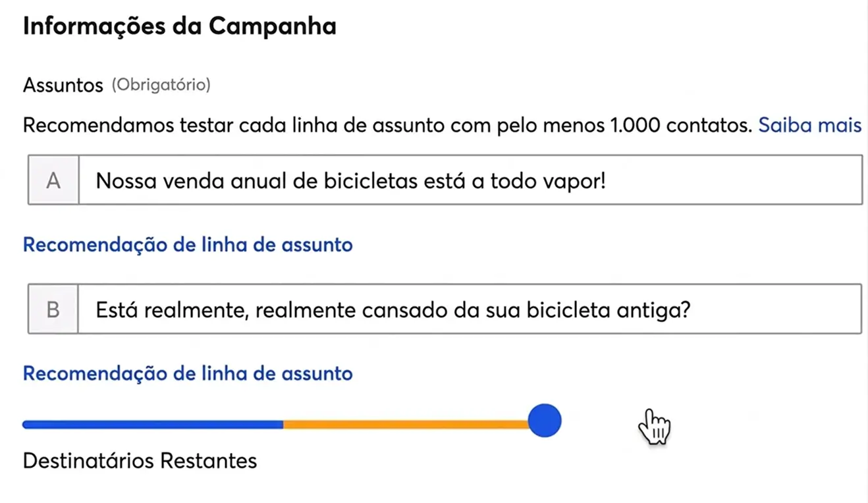868x503 pixels.
Task: Click the Assuntos section label
Action: 63,84
